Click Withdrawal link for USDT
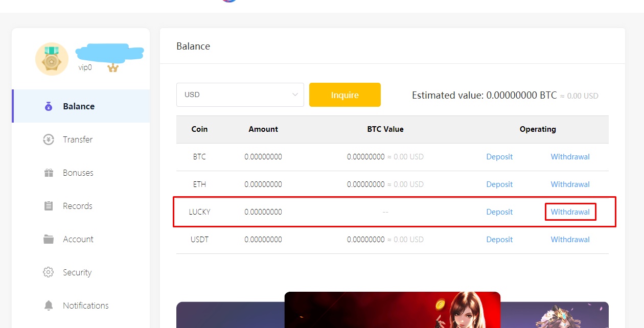644x328 pixels. tap(570, 240)
